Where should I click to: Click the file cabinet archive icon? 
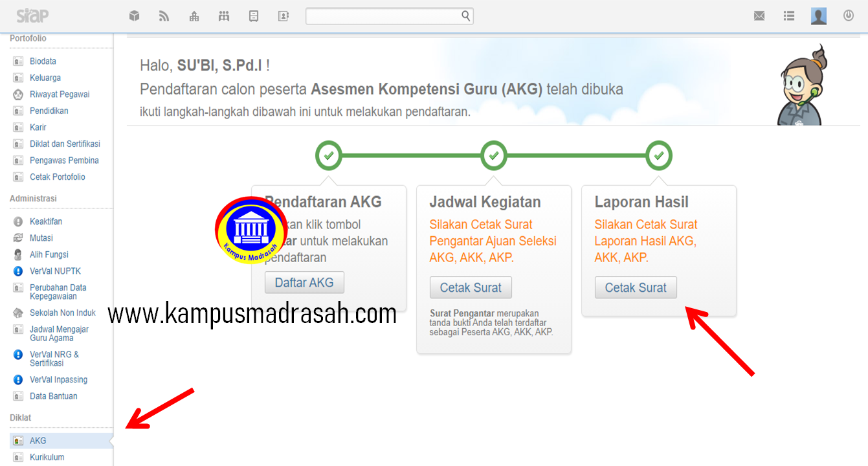point(253,16)
